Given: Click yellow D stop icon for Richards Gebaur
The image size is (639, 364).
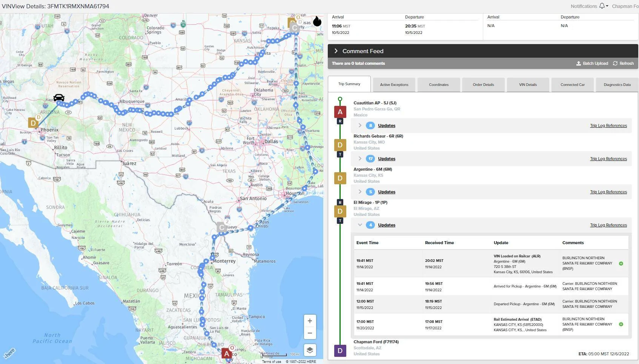Looking at the screenshot, I should (340, 145).
